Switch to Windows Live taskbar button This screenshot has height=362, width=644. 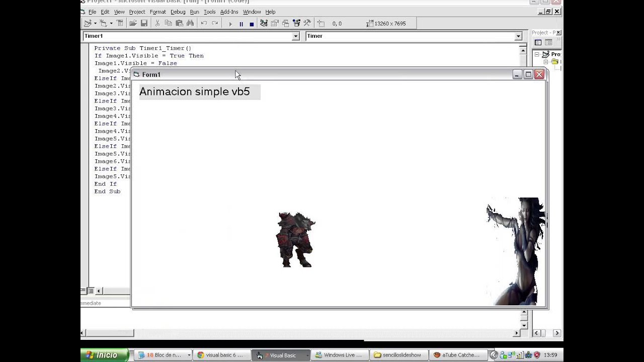click(x=340, y=355)
